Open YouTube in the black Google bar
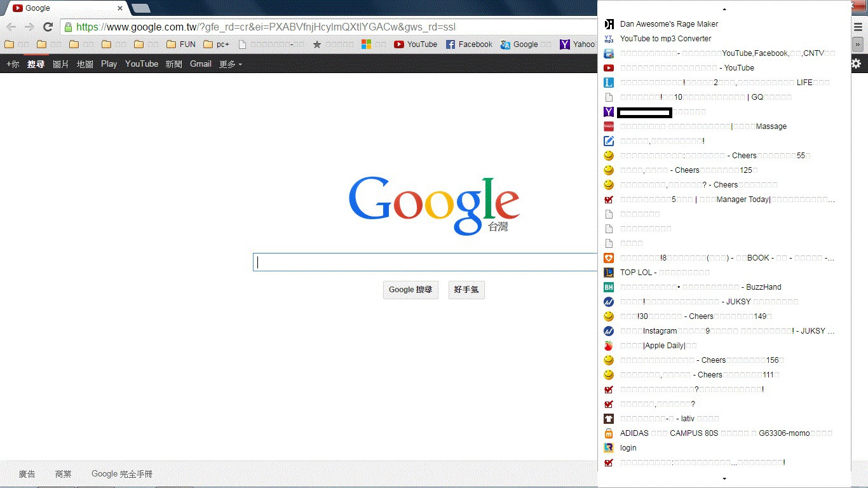This screenshot has height=488, width=868. click(142, 64)
